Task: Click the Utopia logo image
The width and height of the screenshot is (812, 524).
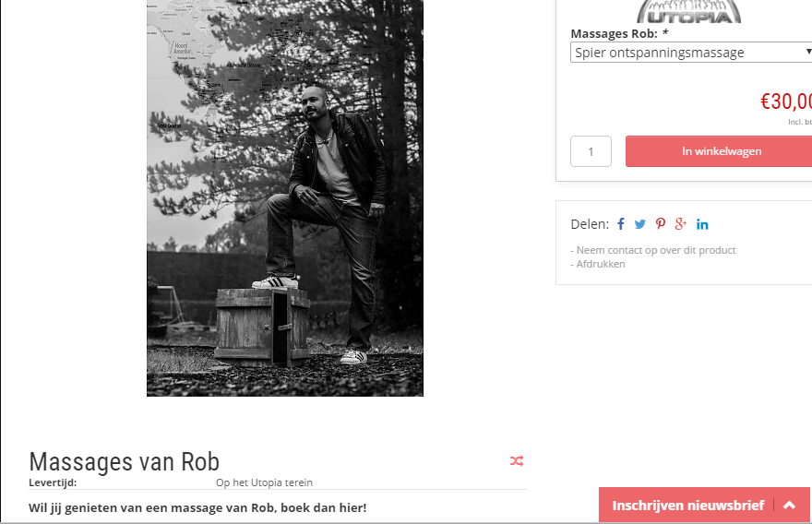Action: tap(688, 11)
